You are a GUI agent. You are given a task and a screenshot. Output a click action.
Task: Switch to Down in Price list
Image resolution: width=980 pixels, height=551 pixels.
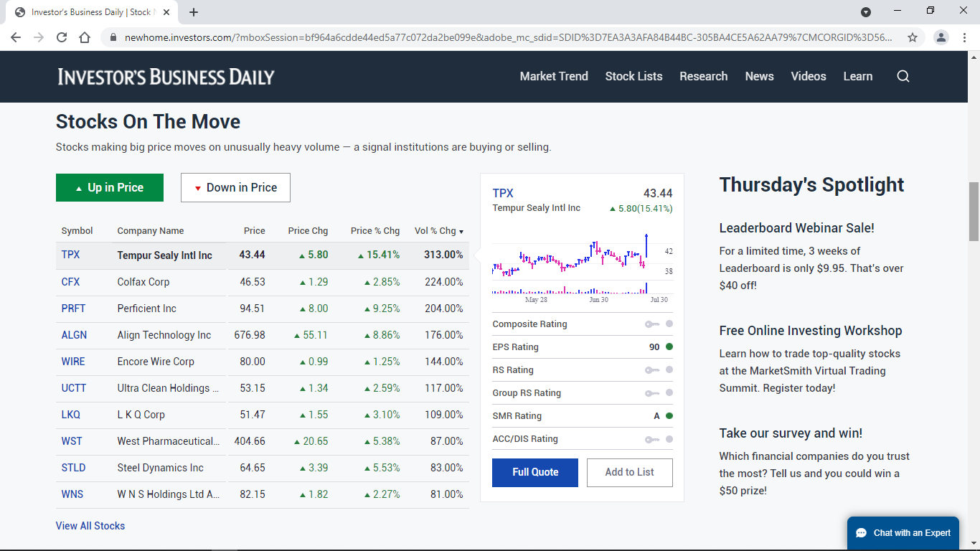(235, 188)
